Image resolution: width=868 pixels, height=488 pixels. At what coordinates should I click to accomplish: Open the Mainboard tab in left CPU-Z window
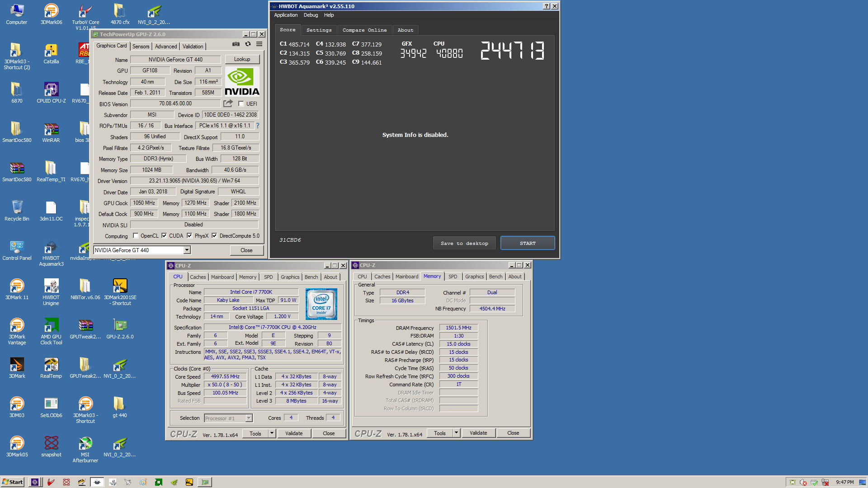[222, 277]
